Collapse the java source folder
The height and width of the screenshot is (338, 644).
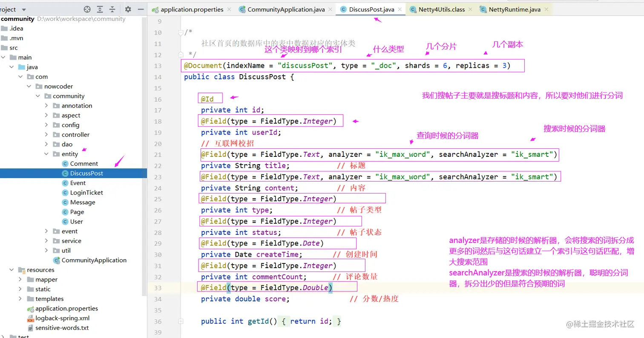point(12,67)
